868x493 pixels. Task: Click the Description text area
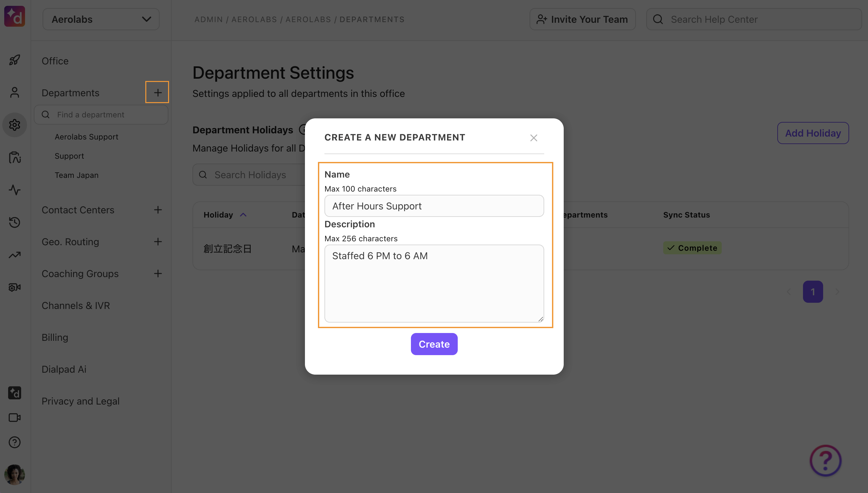pos(434,283)
